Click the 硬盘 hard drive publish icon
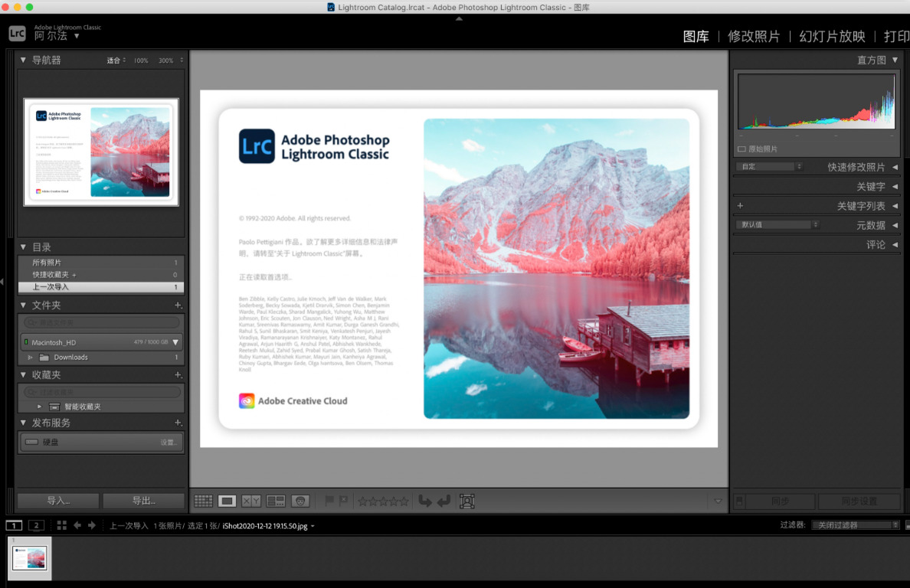This screenshot has width=910, height=588. coord(32,442)
